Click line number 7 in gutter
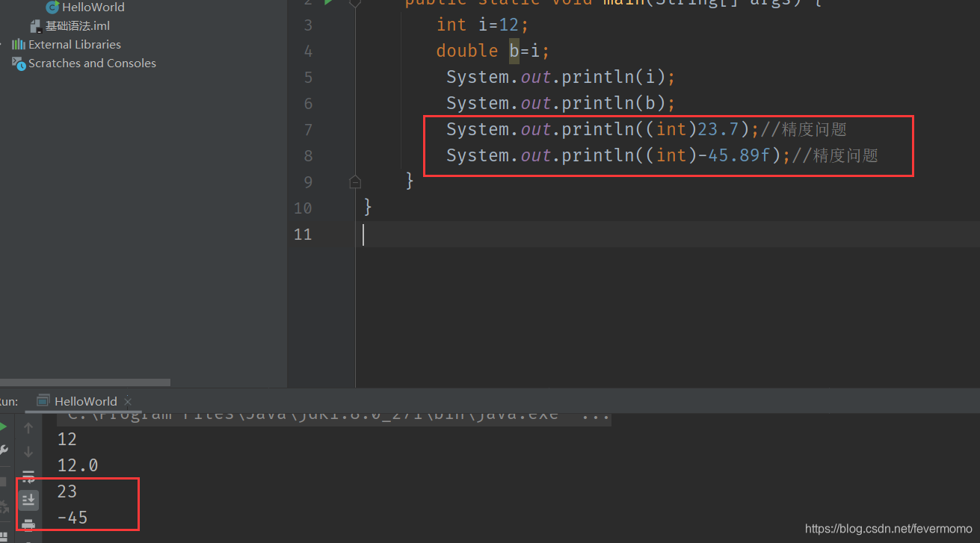This screenshot has height=543, width=980. pyautogui.click(x=308, y=130)
